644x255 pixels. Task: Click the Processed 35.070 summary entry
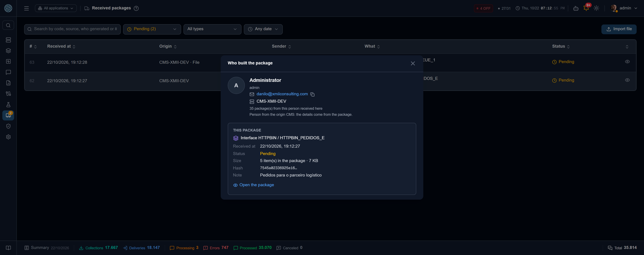pos(253,248)
